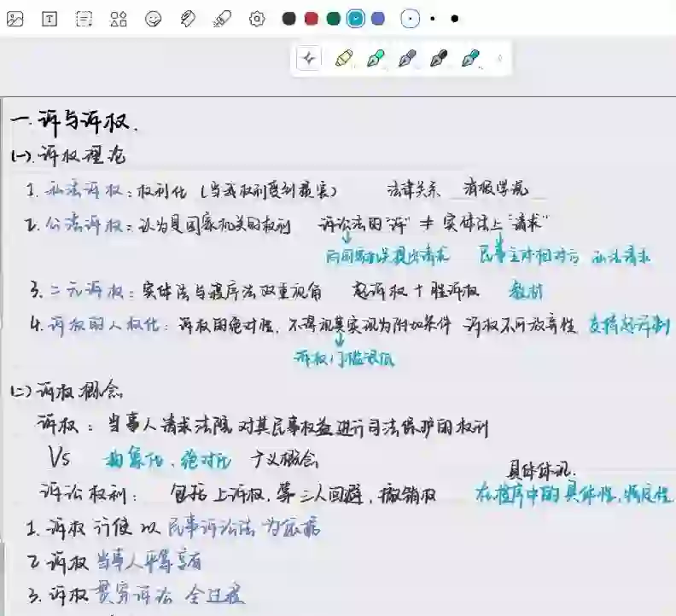Select the yellow highlighter pen
The image size is (676, 616).
[x=344, y=58]
